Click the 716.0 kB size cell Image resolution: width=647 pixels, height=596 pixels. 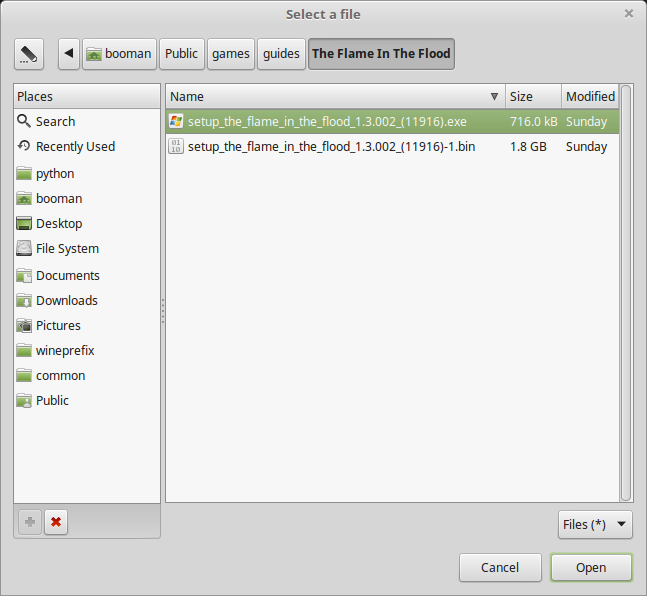point(534,122)
